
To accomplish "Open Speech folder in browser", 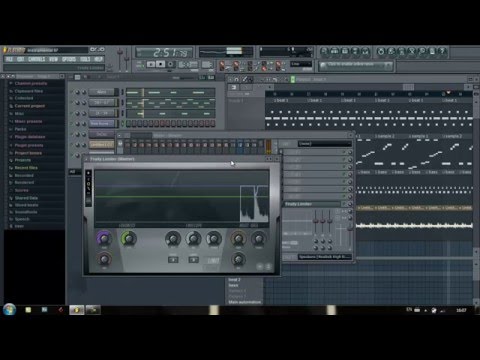I will [22, 219].
